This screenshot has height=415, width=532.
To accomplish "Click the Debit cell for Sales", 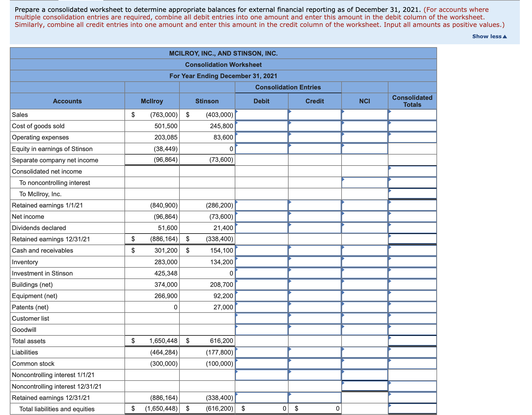I will pyautogui.click(x=261, y=115).
